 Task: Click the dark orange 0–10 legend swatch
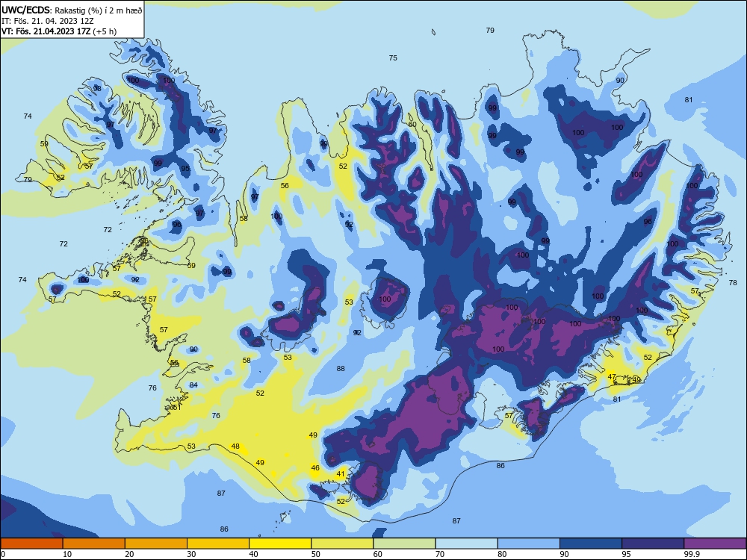pyautogui.click(x=31, y=544)
